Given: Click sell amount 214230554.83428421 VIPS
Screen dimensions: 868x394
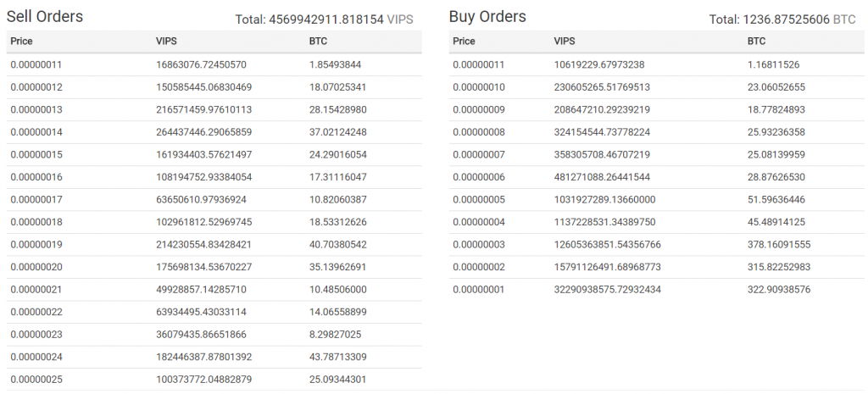Looking at the screenshot, I should 203,245.
